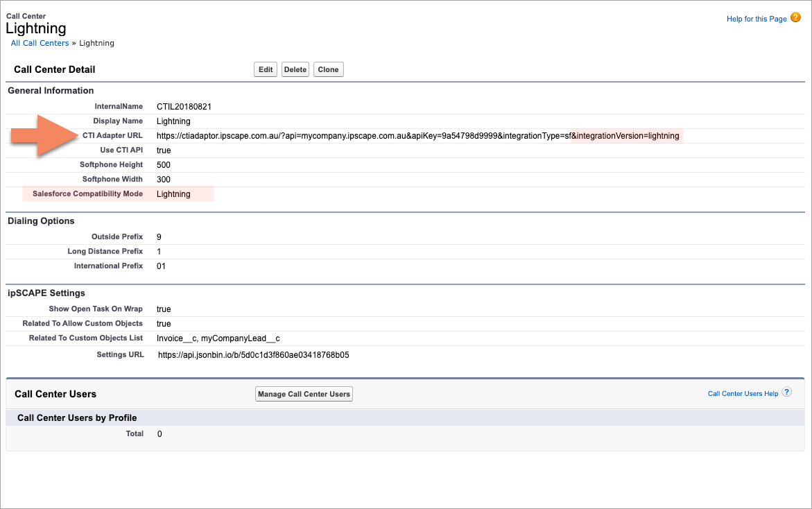Click the Edit button
This screenshot has width=812, height=509.
tap(265, 69)
